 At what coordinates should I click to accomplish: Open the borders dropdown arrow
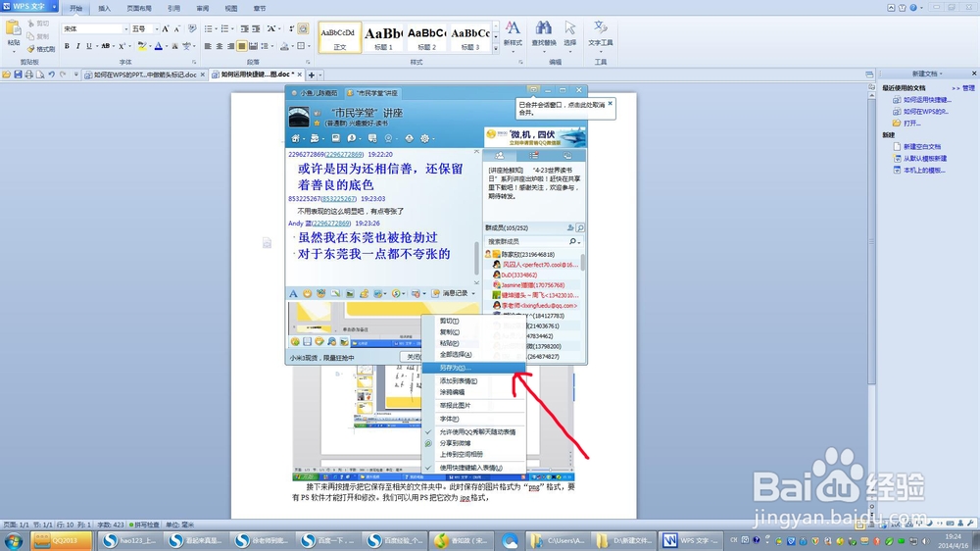click(x=309, y=46)
